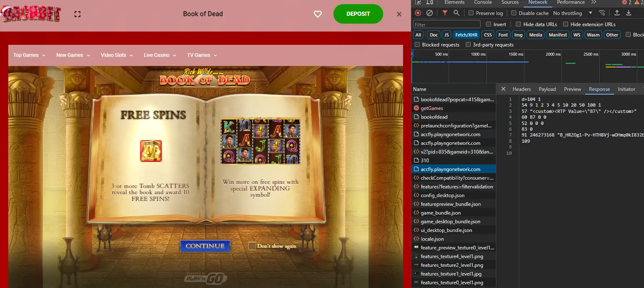Filter requests by CSS type
This screenshot has width=644, height=288.
point(488,35)
